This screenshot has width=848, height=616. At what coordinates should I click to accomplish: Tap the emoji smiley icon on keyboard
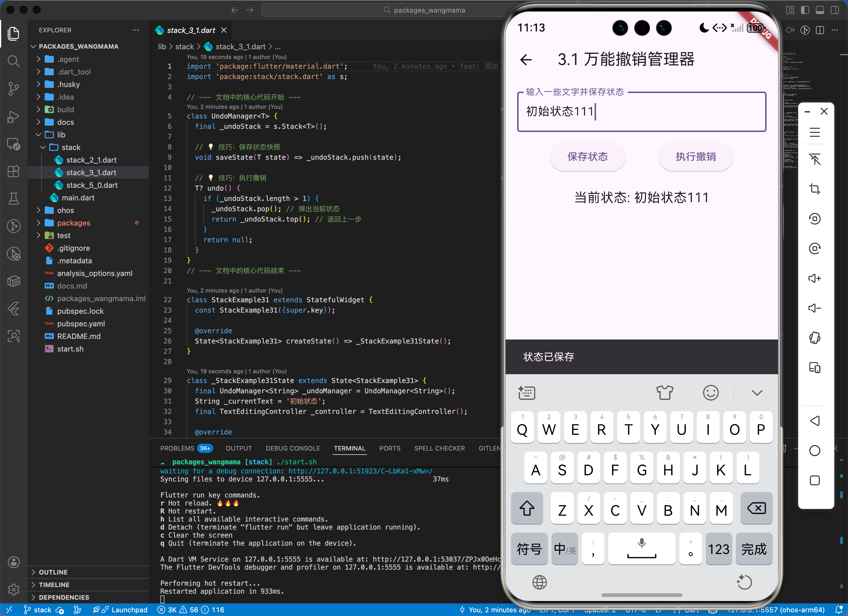click(710, 393)
